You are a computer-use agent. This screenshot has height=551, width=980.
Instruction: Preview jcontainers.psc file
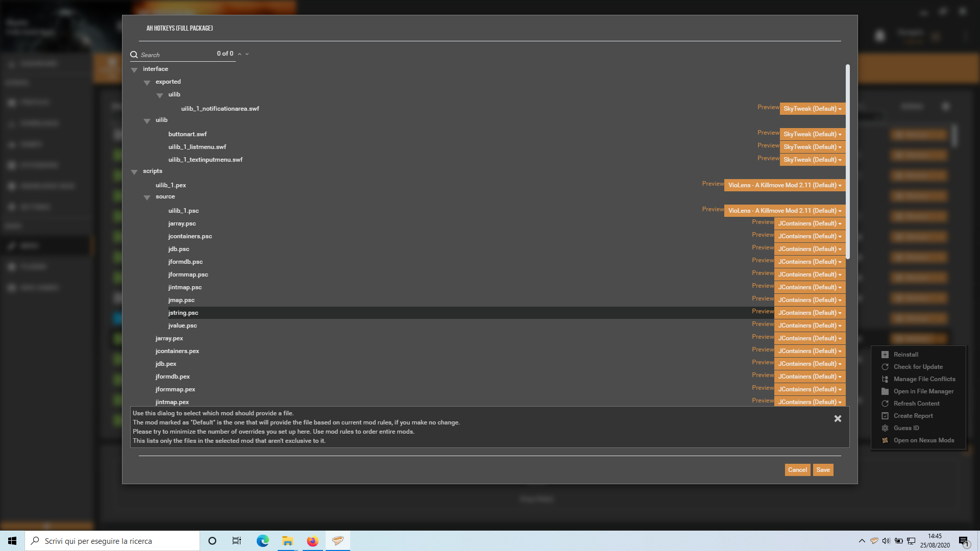click(763, 235)
